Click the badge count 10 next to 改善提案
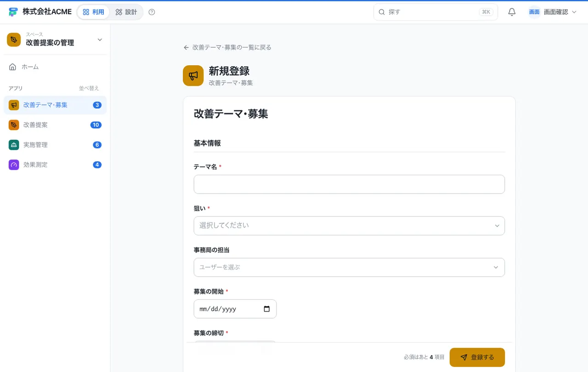 click(x=96, y=125)
